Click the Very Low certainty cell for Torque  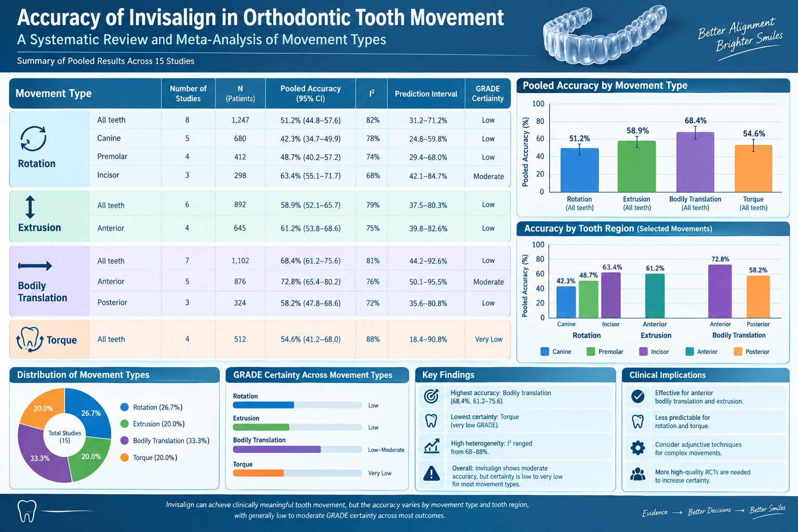pos(488,339)
